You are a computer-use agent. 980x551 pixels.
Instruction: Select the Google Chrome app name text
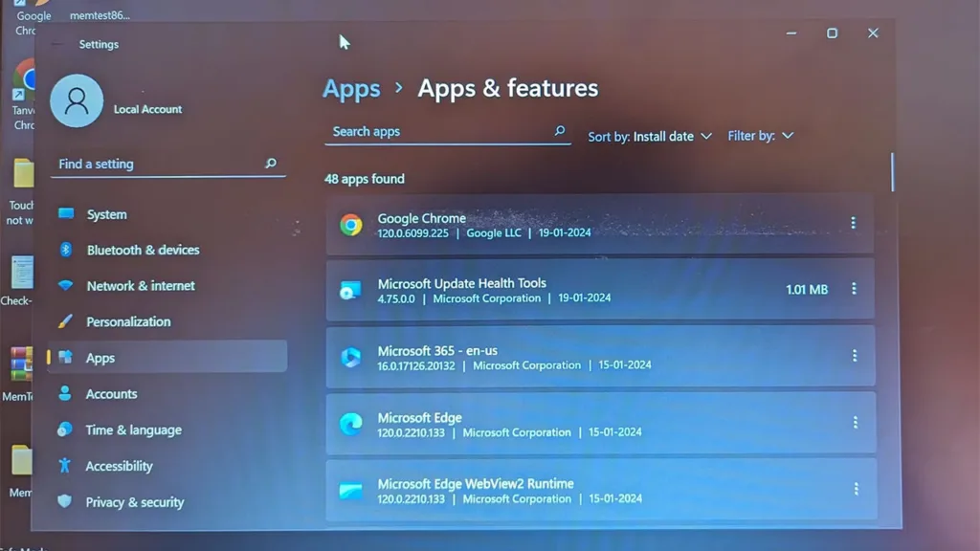pyautogui.click(x=421, y=218)
